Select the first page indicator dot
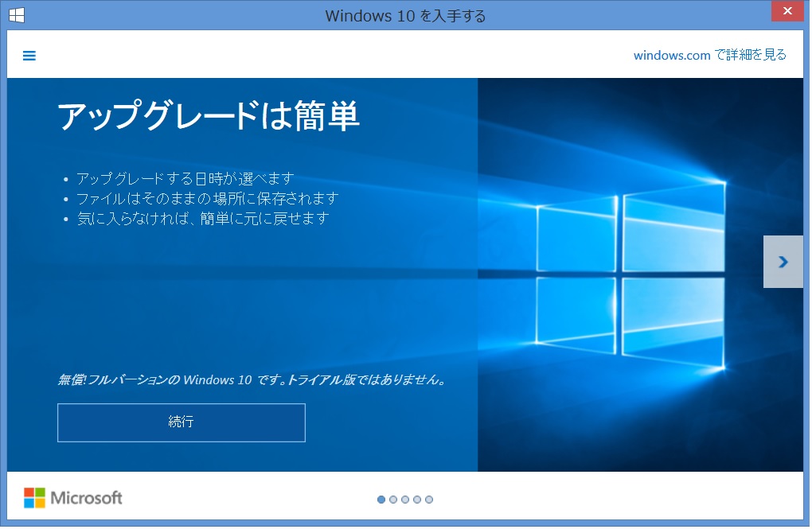 381,500
